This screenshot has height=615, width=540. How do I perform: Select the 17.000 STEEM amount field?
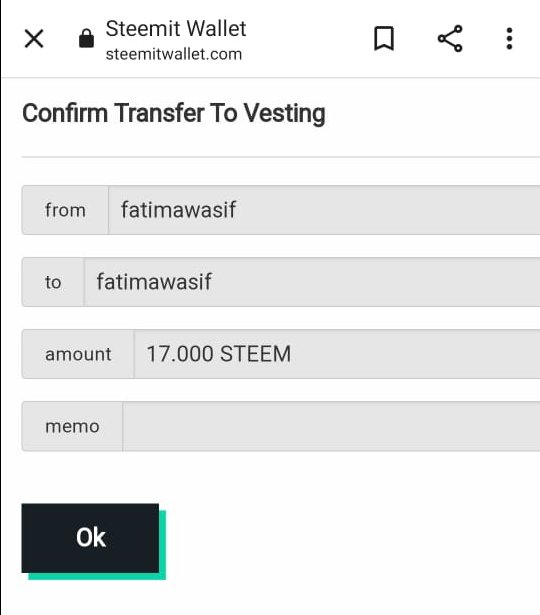pyautogui.click(x=337, y=354)
